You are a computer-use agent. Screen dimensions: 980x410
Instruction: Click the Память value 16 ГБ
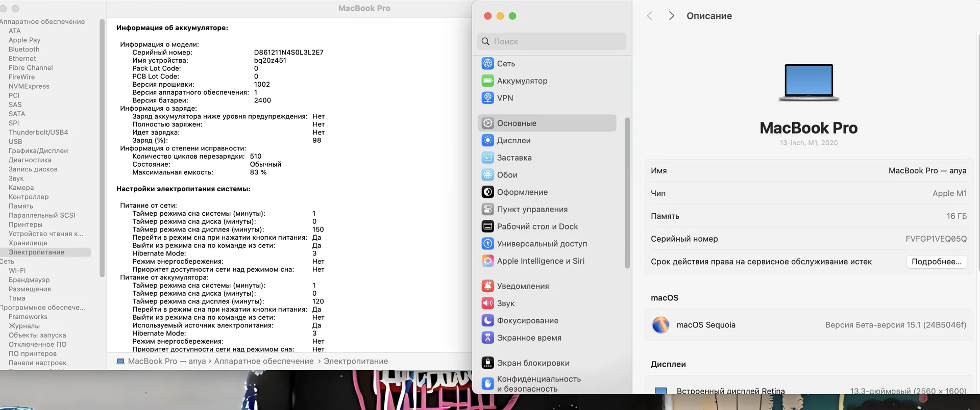point(957,216)
